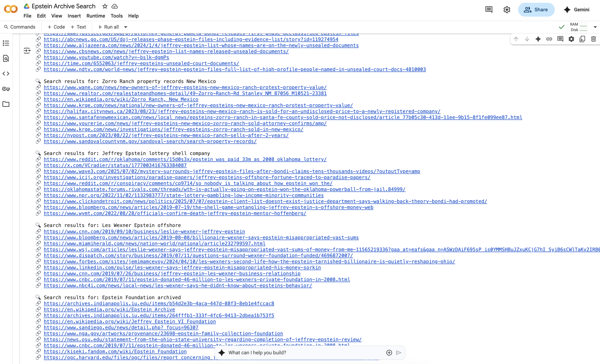The width and height of the screenshot is (600, 364).
Task: Select 'Search results for: Les Wexner Epstein offshore' text
Action: coord(112,225)
